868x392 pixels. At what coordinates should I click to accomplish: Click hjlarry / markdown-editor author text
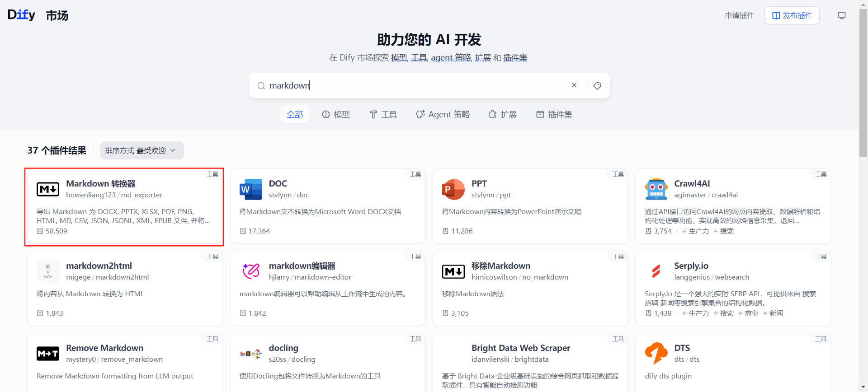[x=310, y=277]
